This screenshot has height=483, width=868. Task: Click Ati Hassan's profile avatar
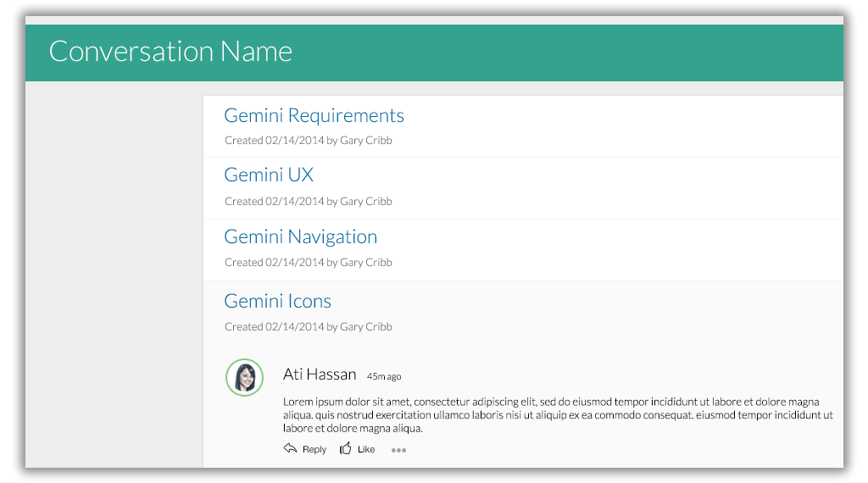[244, 377]
